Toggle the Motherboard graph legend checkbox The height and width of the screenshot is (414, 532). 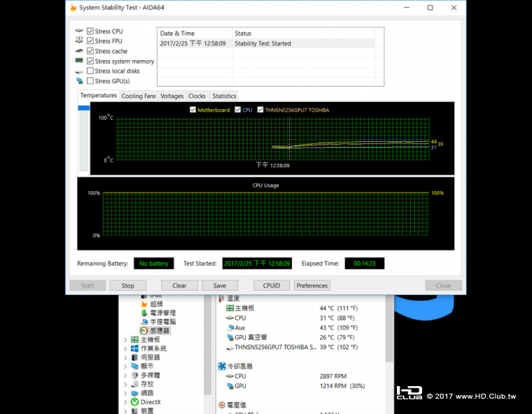[193, 110]
